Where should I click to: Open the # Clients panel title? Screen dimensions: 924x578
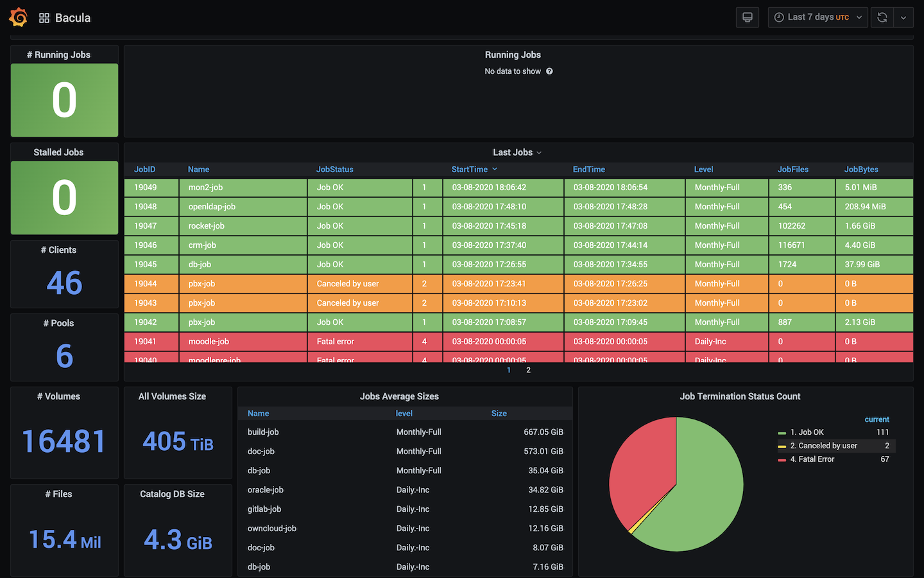pyautogui.click(x=58, y=250)
